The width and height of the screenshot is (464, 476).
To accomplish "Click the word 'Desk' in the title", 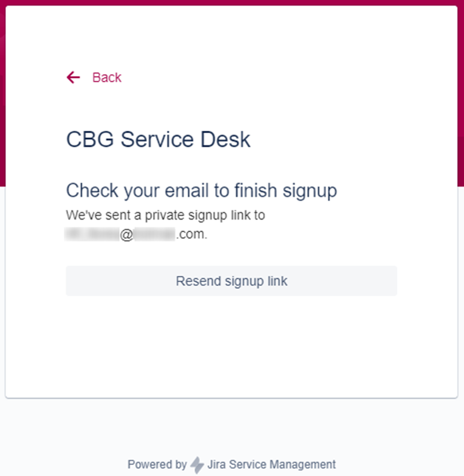I will [225, 139].
